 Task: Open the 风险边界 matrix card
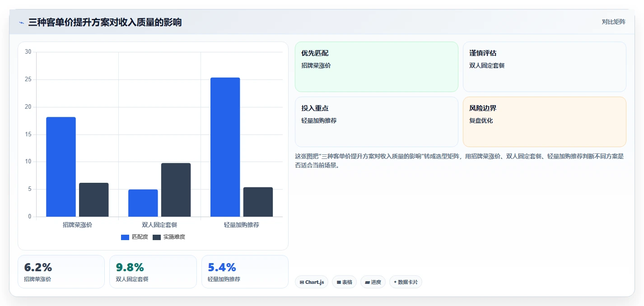point(545,122)
